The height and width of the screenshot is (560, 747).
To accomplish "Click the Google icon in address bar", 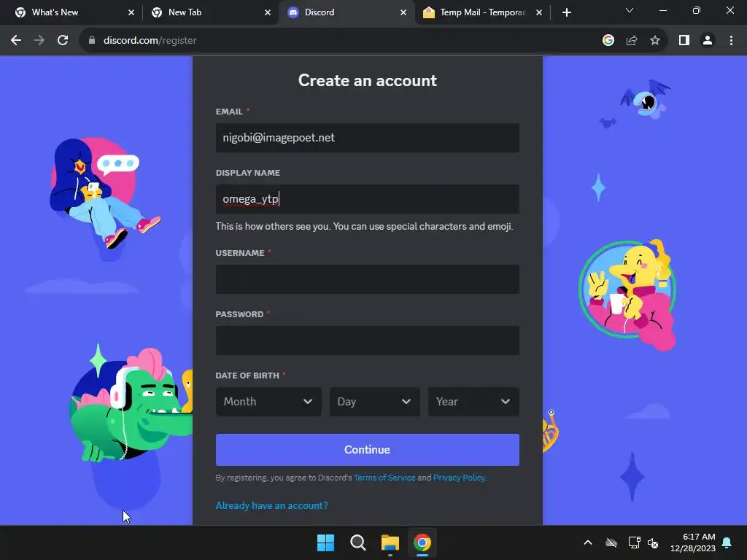I will coord(608,41).
